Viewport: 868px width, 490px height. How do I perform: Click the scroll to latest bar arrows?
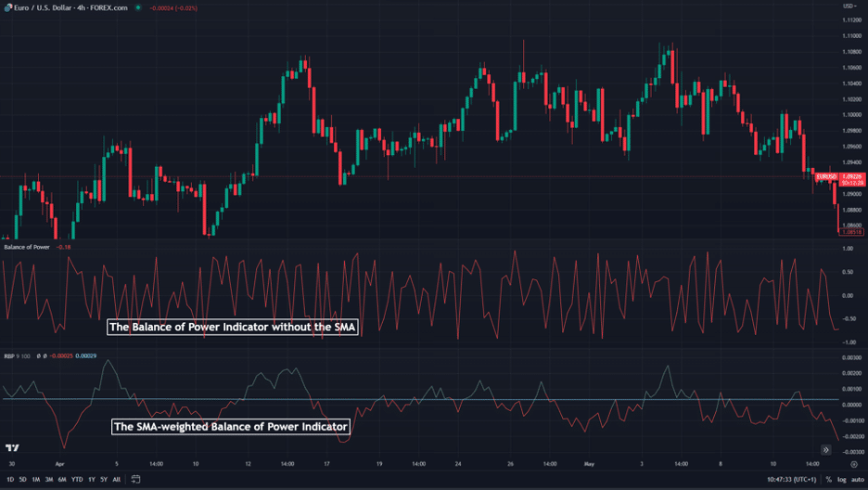(826, 449)
